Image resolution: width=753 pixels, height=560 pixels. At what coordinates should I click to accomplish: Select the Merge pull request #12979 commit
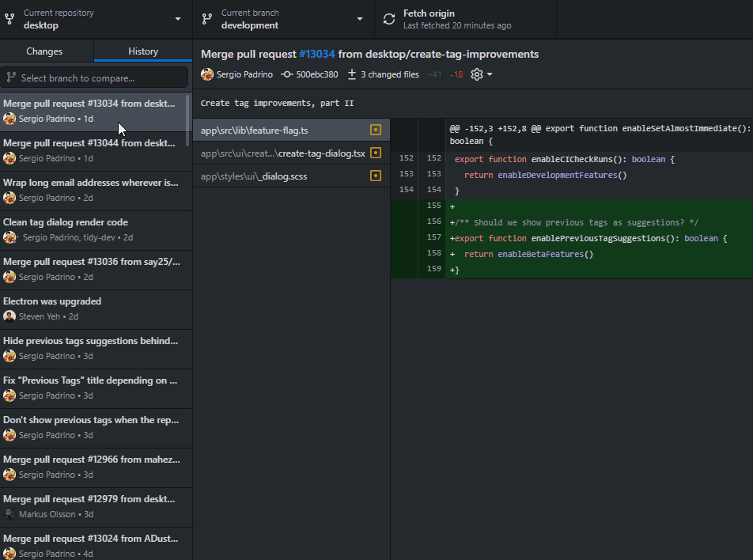96,507
